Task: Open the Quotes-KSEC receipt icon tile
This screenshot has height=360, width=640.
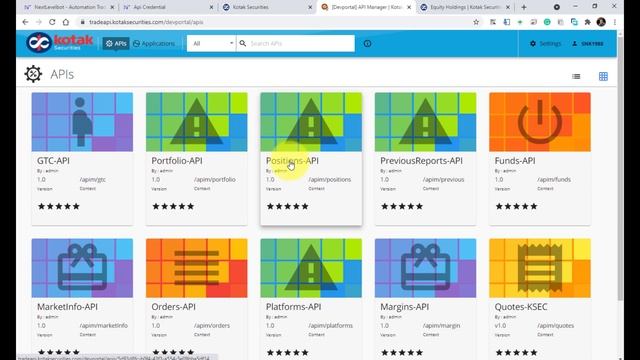Action: click(x=540, y=268)
